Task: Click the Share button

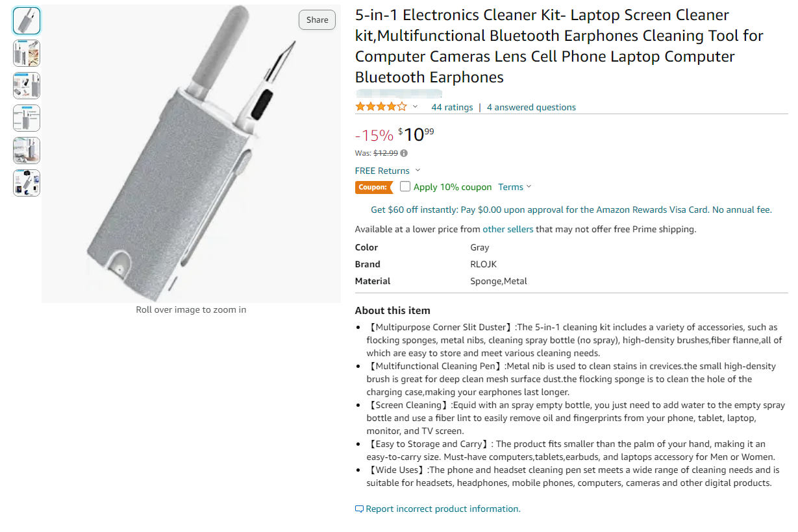Action: pyautogui.click(x=317, y=20)
